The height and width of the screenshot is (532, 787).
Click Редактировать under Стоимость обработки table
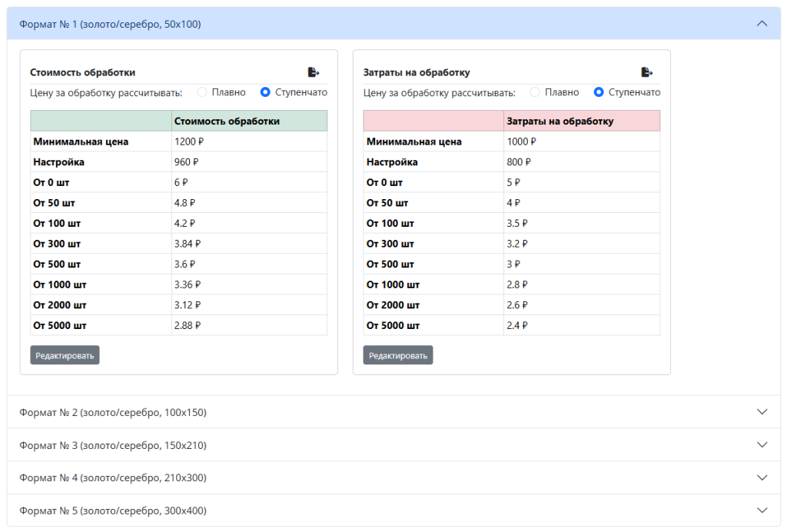click(65, 355)
